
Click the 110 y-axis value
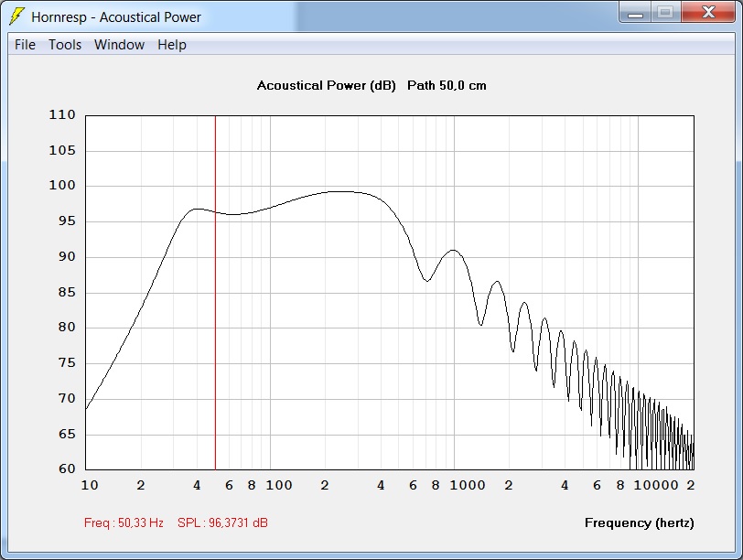[62, 114]
